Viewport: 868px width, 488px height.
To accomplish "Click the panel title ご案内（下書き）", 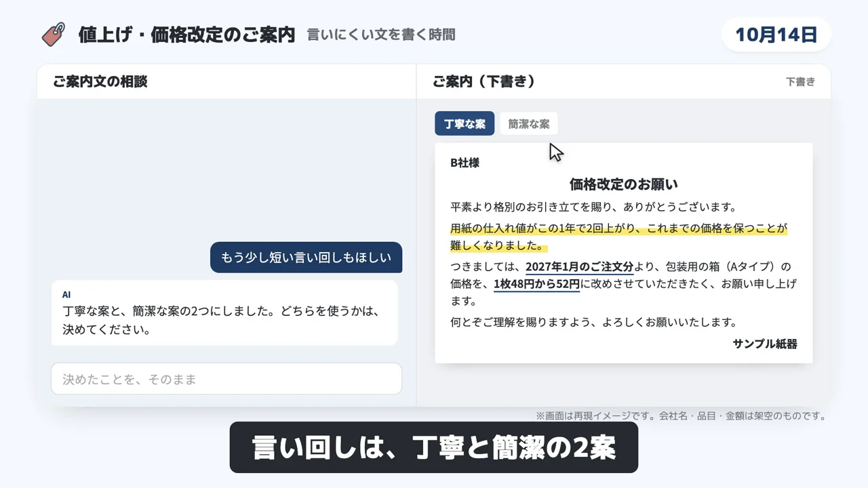I will [484, 82].
